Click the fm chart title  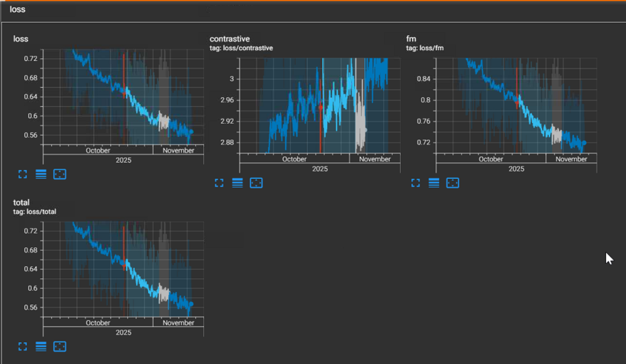(x=411, y=39)
